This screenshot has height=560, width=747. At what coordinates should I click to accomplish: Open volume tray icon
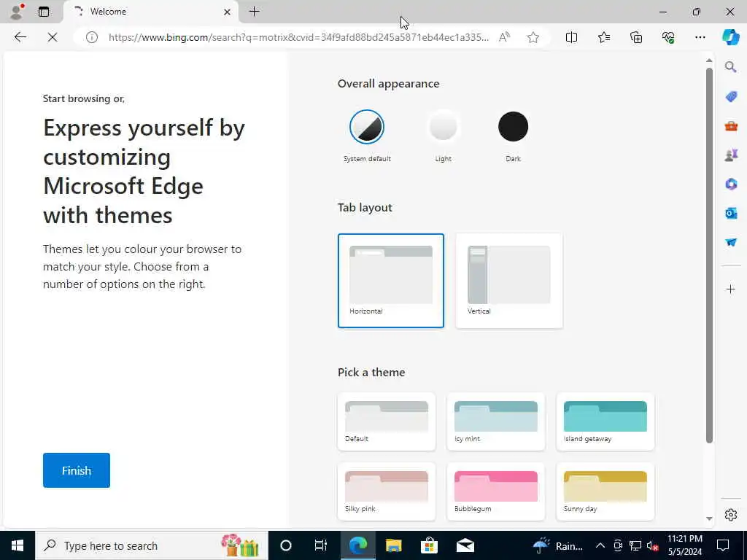click(652, 545)
